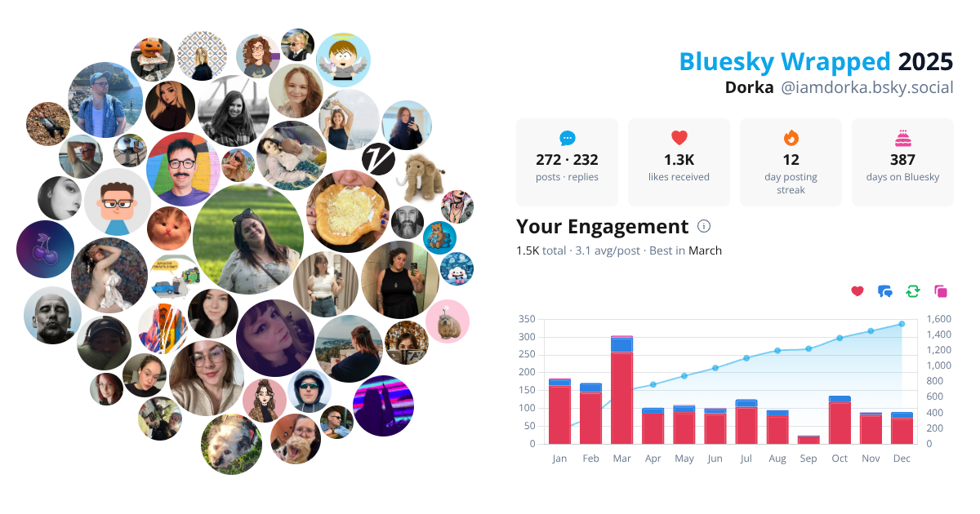Click the Dorka display name
This screenshot has width=980, height=514.
pyautogui.click(x=749, y=87)
